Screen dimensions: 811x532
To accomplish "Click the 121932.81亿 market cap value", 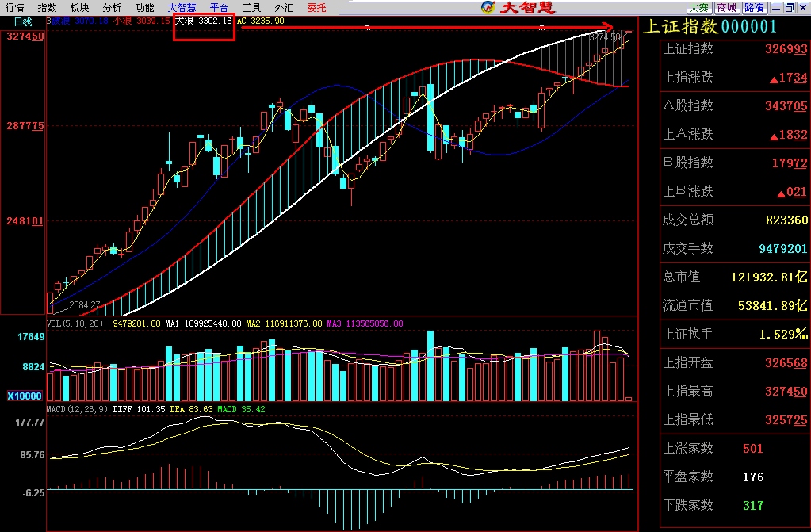I will point(769,277).
